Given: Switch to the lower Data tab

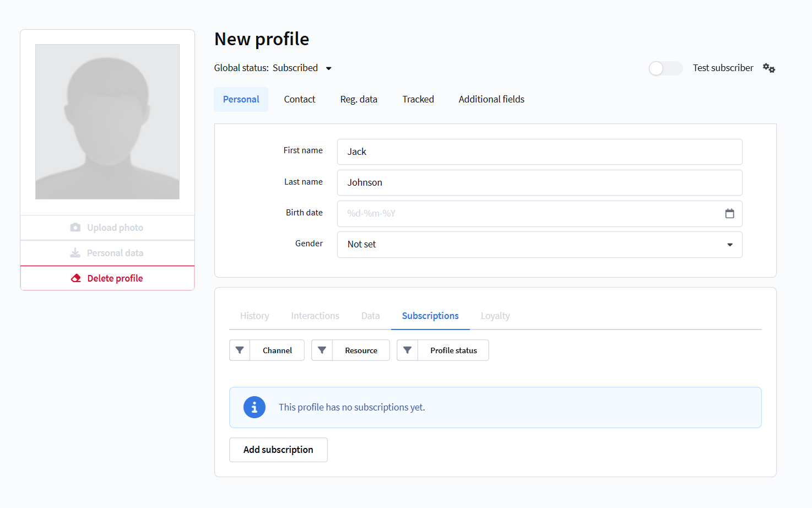Looking at the screenshot, I should point(371,316).
